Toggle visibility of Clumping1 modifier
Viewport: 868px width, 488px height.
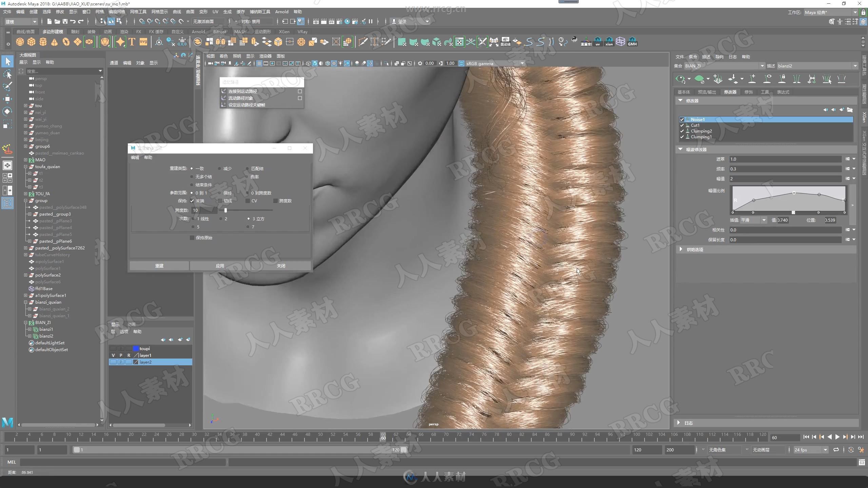coord(682,137)
